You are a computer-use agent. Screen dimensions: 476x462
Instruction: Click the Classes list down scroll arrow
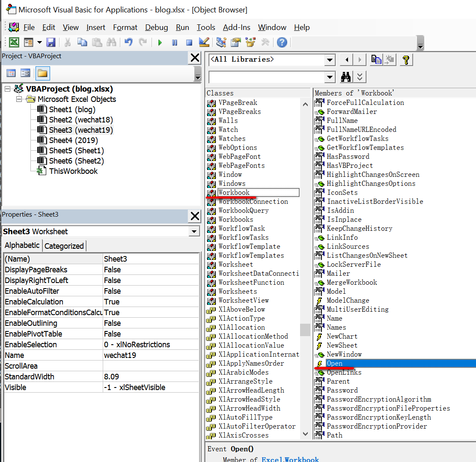(305, 434)
